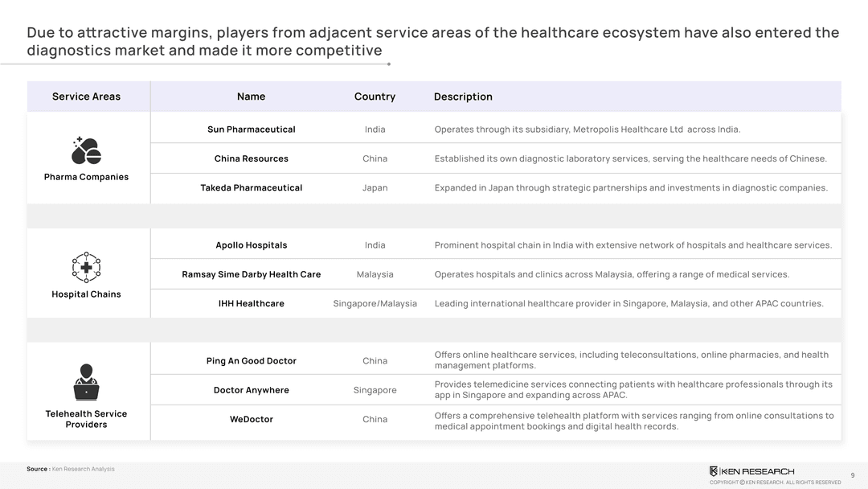
Task: Select Takeda Pharmaceutical in the table
Action: tap(251, 187)
